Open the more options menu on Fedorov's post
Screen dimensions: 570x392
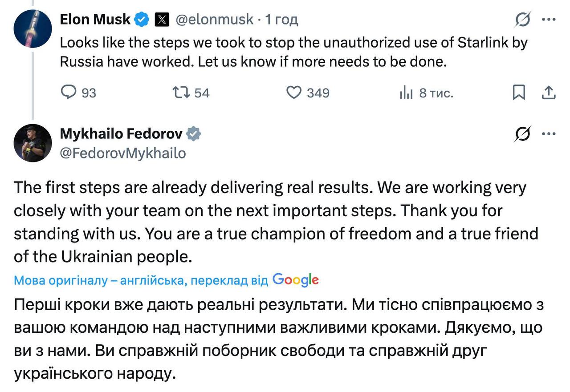[x=548, y=133]
